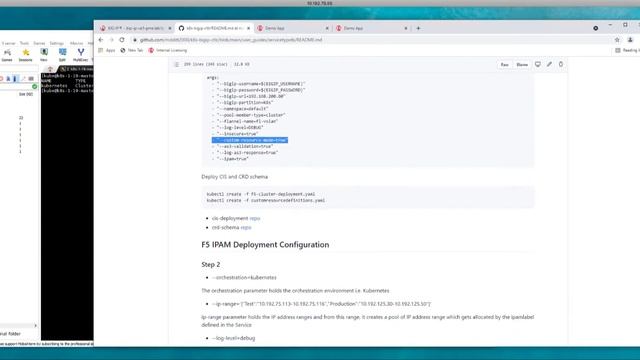Open the Chrome profile avatar menu
The height and width of the screenshot is (360, 640).
630,40
